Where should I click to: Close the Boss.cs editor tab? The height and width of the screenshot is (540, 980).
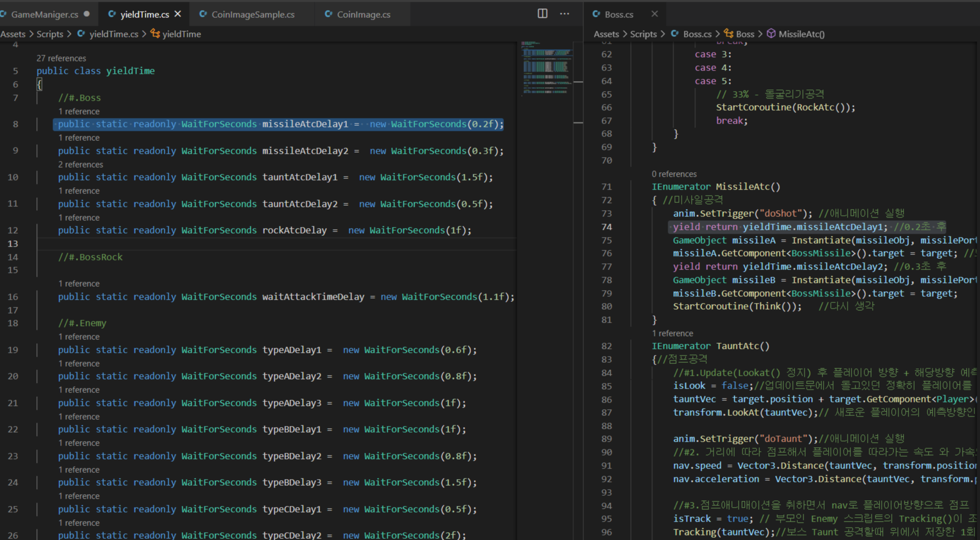(654, 14)
